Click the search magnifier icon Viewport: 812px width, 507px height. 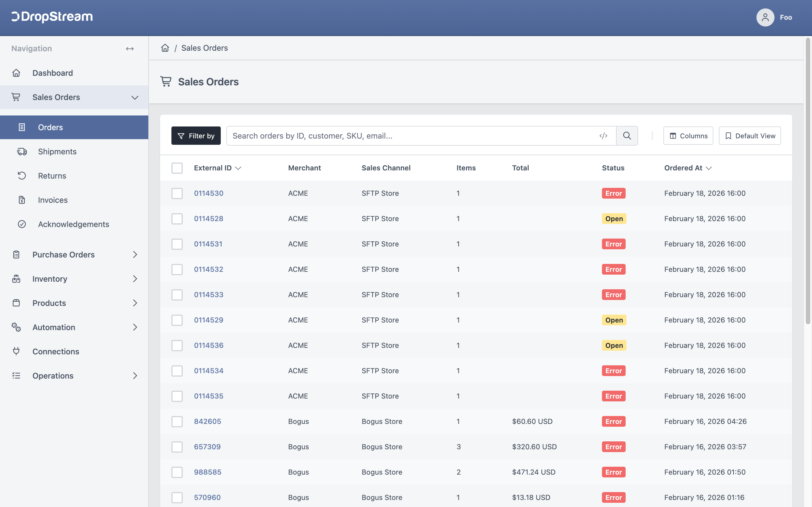tap(627, 136)
